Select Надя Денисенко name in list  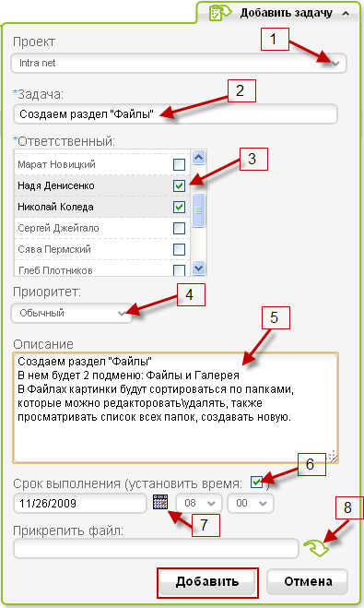pyautogui.click(x=56, y=185)
